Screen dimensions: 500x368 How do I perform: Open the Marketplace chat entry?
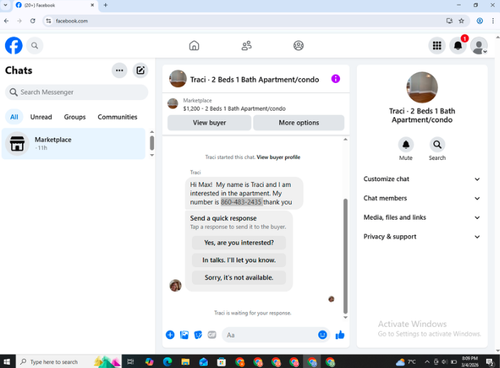click(74, 144)
